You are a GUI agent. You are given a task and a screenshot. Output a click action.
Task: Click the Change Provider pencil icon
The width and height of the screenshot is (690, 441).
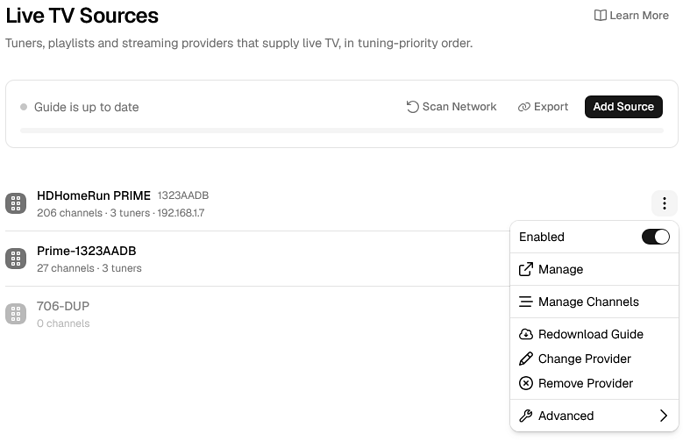point(525,359)
